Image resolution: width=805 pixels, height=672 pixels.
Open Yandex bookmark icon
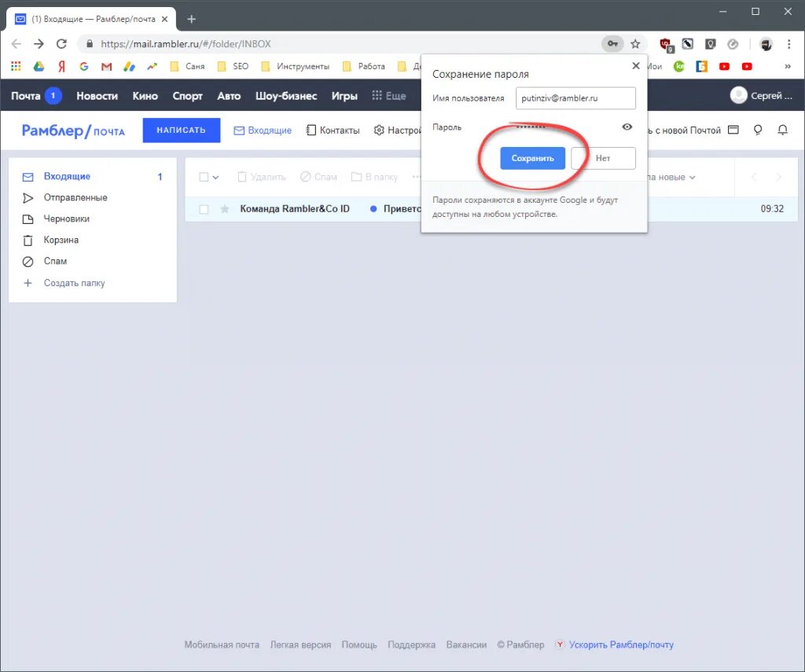61,66
